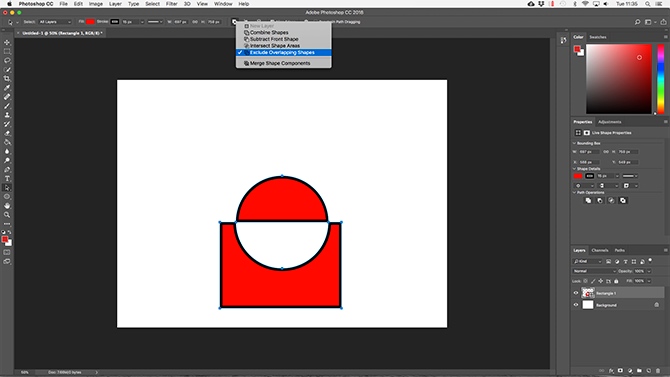Select the Eyedropper tool

7,88
